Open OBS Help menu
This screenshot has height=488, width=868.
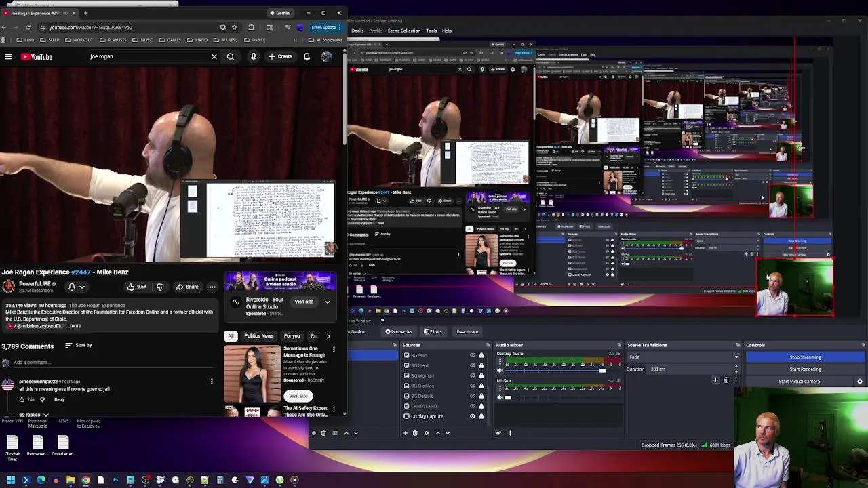447,30
